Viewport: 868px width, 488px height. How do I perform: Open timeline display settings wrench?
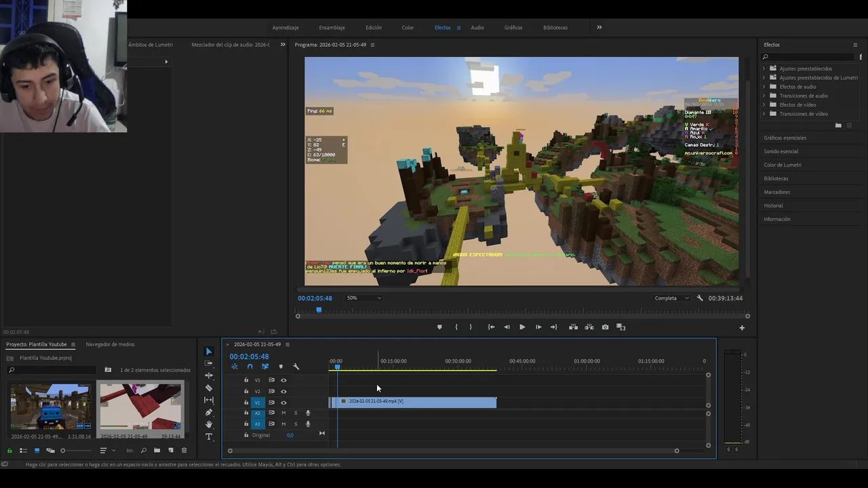(x=296, y=367)
